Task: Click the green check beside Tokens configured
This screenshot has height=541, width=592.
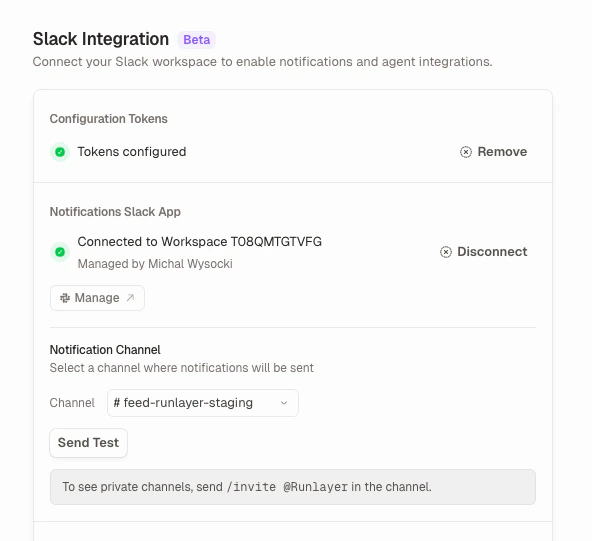Action: click(60, 152)
